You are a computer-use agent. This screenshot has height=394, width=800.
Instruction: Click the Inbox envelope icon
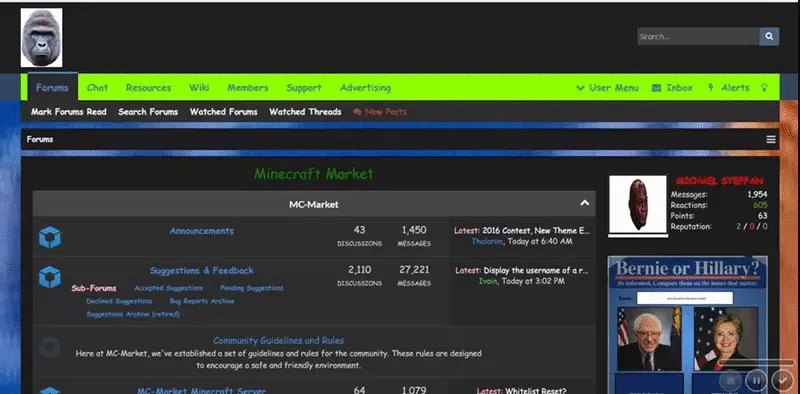(657, 88)
